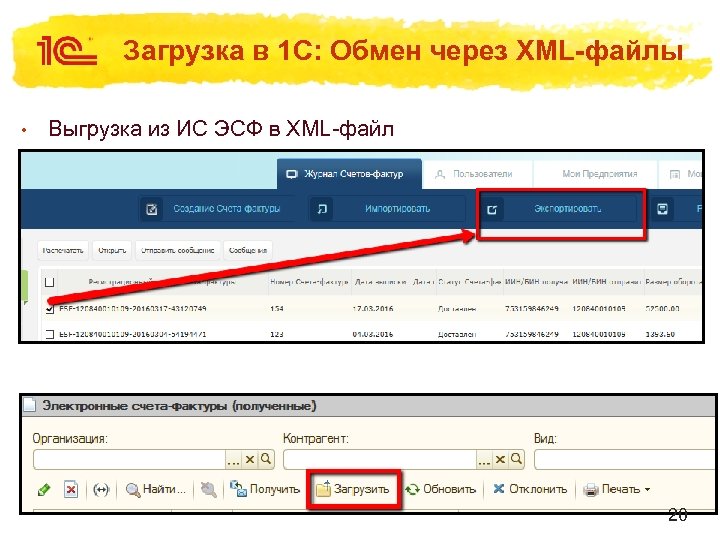Click the Найти... search button
The image size is (720, 540).
pos(156,489)
